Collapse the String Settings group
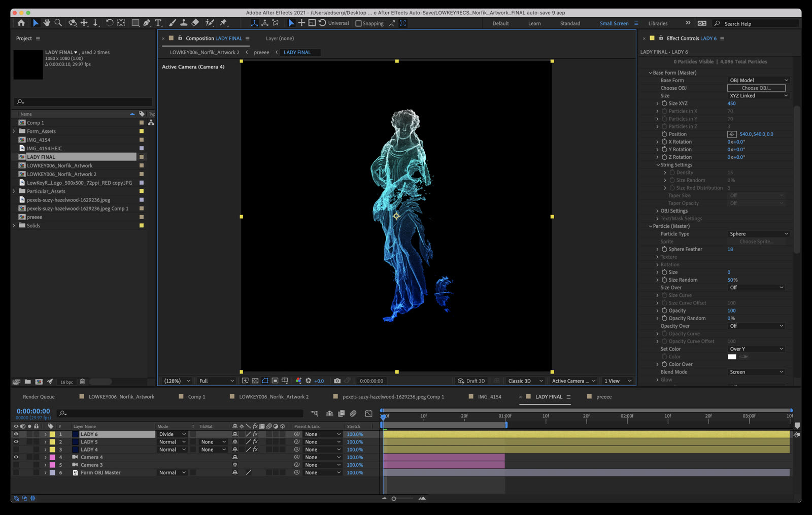812x515 pixels. click(658, 165)
